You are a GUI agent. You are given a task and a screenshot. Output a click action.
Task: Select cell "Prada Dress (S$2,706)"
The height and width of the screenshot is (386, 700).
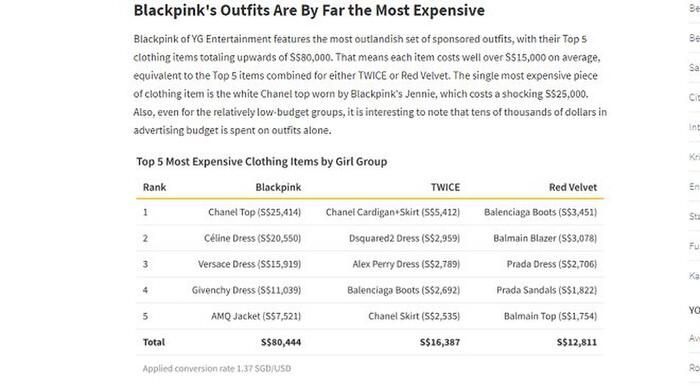[552, 264]
